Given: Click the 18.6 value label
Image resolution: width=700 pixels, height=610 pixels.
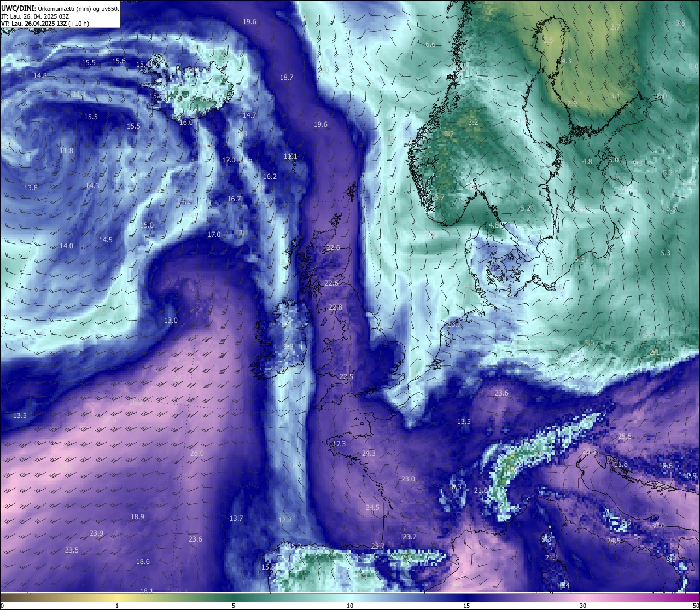Looking at the screenshot, I should [143, 562].
